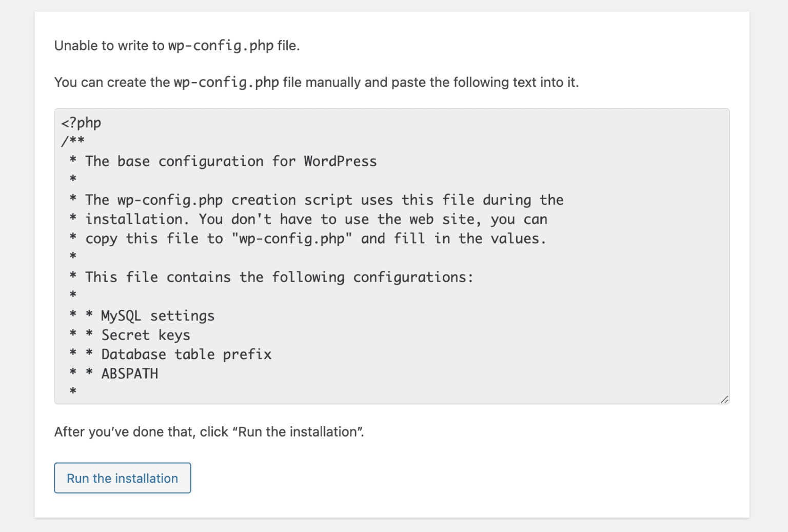Place cursor on the <?php opening line
This screenshot has height=532, width=788.
pyautogui.click(x=81, y=122)
